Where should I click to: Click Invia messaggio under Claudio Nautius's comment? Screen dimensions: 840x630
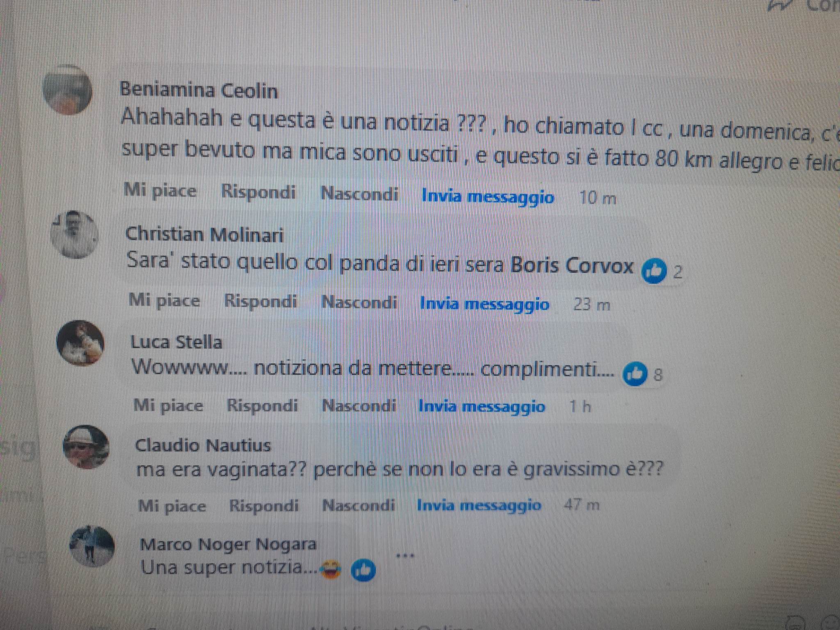click(479, 505)
